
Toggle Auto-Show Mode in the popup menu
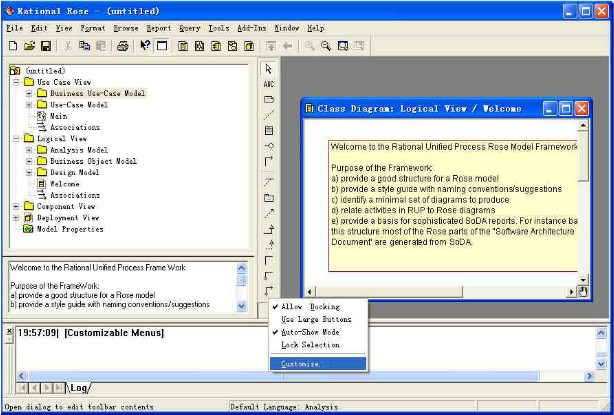tap(318, 332)
